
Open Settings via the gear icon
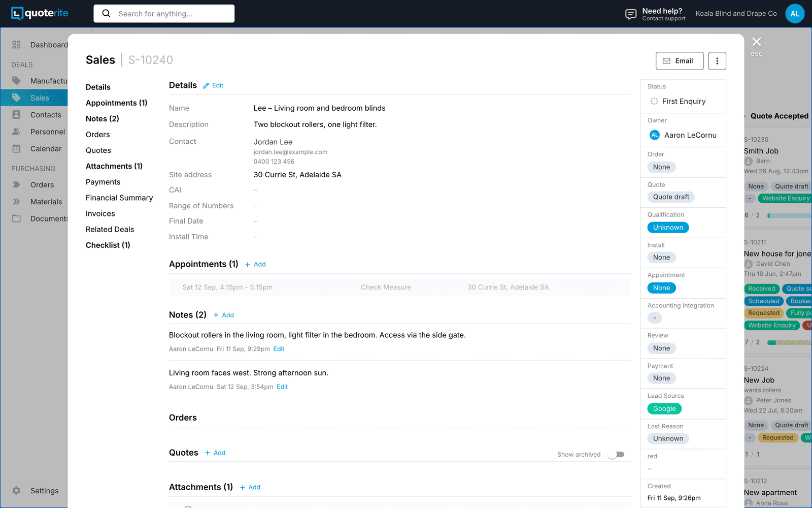pyautogui.click(x=16, y=491)
